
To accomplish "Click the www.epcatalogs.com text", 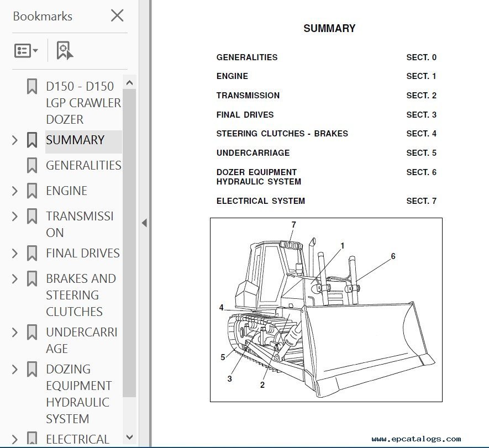I will coord(416,439).
